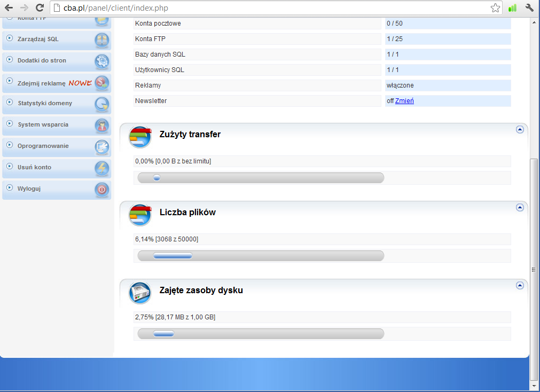
Task: Click the Usuń konto lightning icon
Action: [x=102, y=168]
